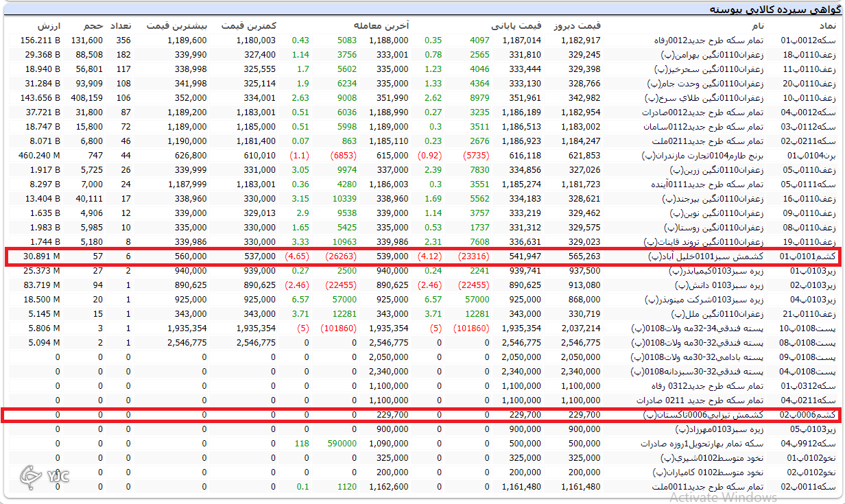Open symbol کشم0006پ02
Image resolution: width=845 pixels, height=504 pixels.
809,415
